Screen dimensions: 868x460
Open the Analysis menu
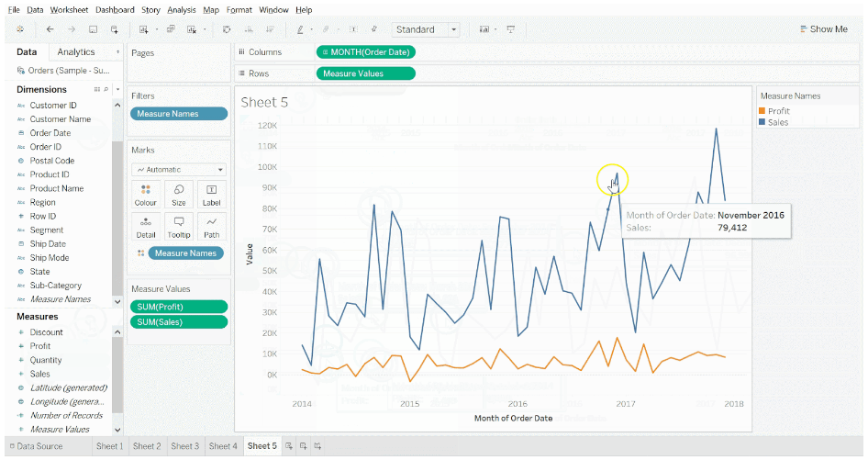tap(182, 10)
